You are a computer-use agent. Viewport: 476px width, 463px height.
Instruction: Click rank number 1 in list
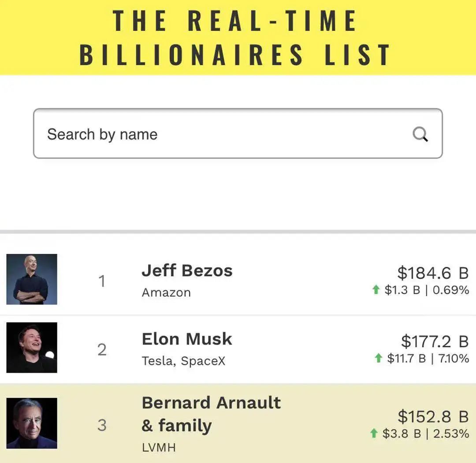tap(102, 281)
